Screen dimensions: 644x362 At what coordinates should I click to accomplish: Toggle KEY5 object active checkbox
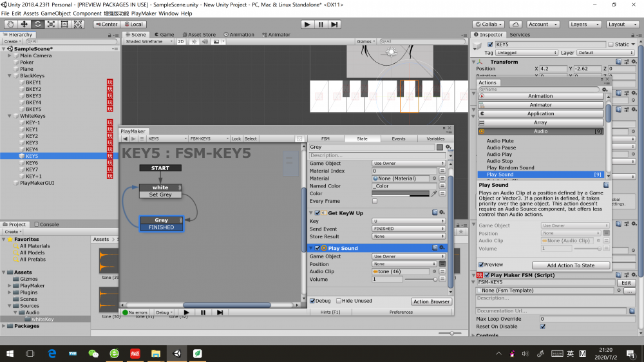tap(490, 44)
